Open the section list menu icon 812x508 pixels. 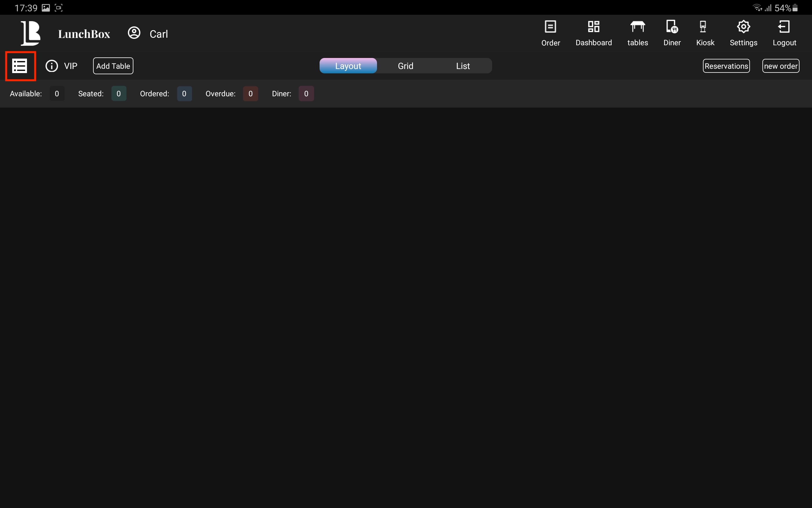(20, 66)
